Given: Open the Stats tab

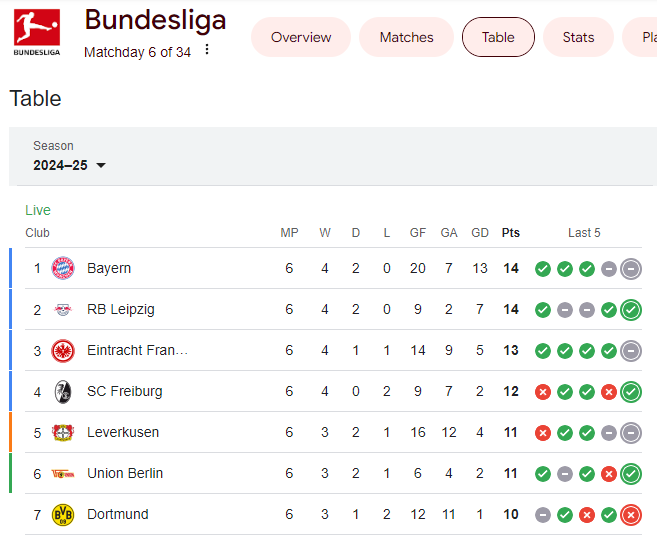Looking at the screenshot, I should coord(578,37).
